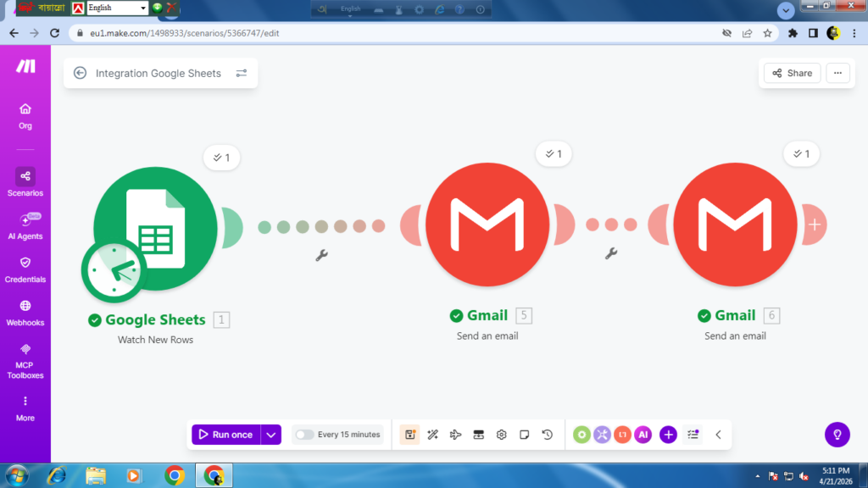868x488 pixels.
Task: Open scenario options icon next to title
Action: coord(242,73)
